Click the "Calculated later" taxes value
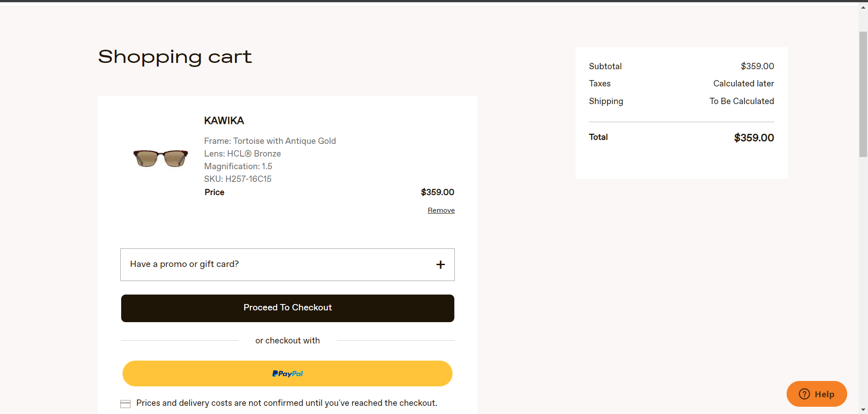The image size is (868, 414). tap(743, 84)
